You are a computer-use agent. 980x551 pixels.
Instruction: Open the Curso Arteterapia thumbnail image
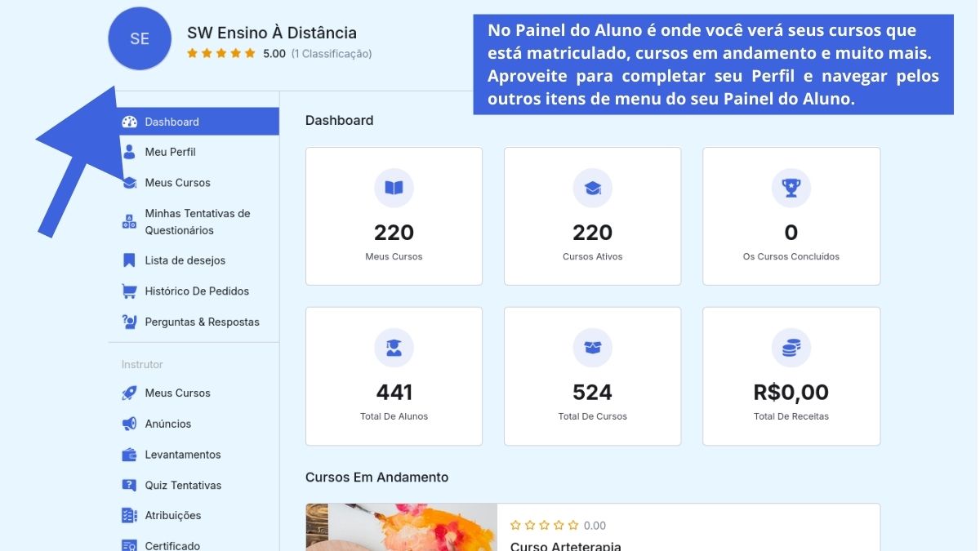coord(401,528)
